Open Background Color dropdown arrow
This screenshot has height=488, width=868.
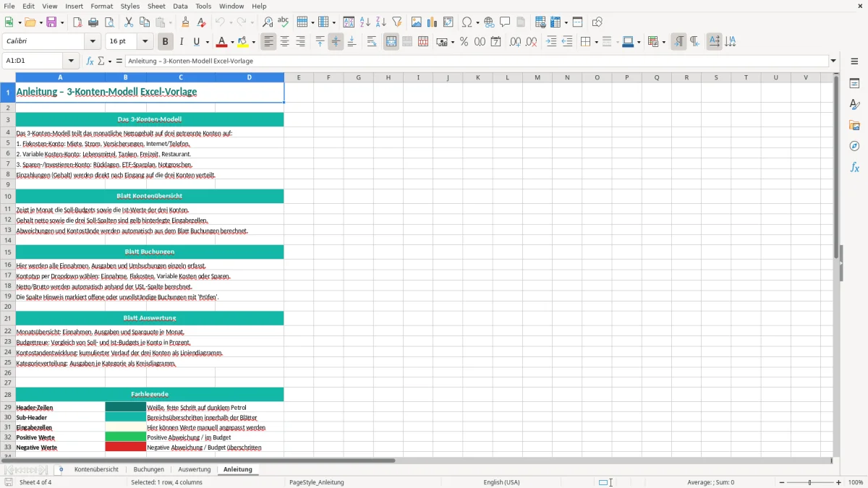tap(254, 42)
